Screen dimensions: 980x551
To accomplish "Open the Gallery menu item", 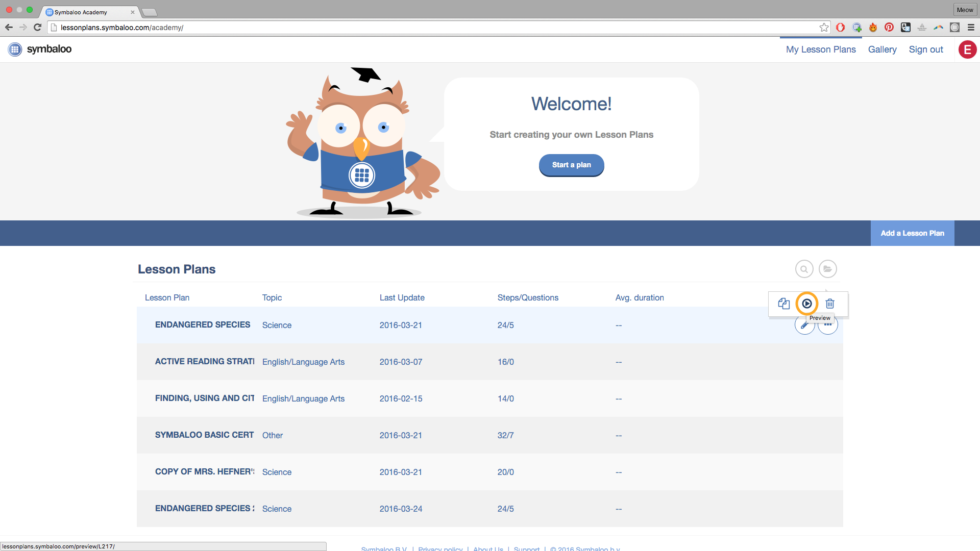I will 882,49.
